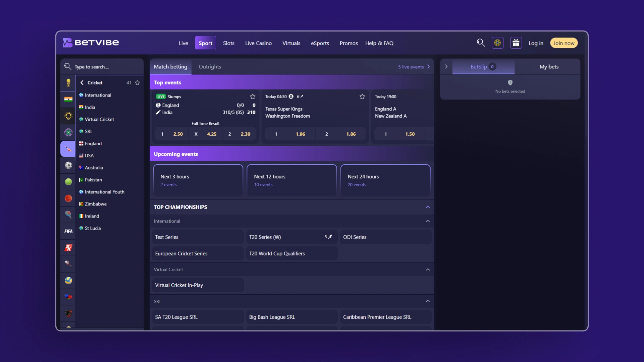Select the volleyball sport icon
The image size is (644, 362).
(x=68, y=280)
